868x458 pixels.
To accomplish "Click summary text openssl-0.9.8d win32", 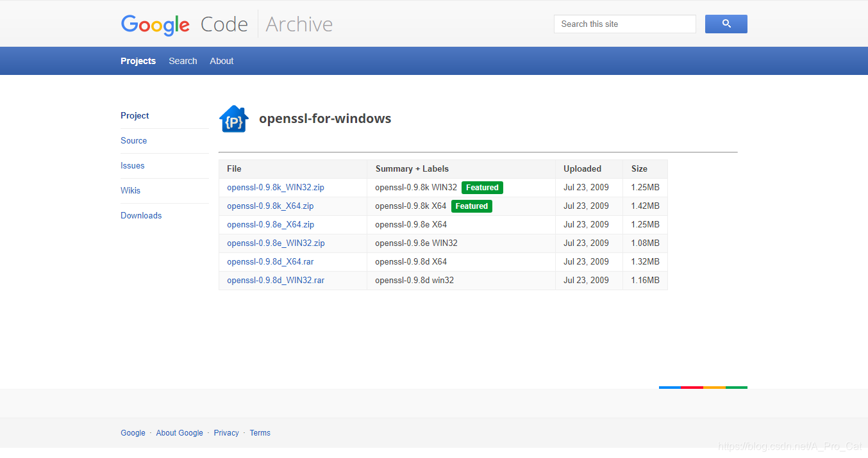I will (415, 281).
